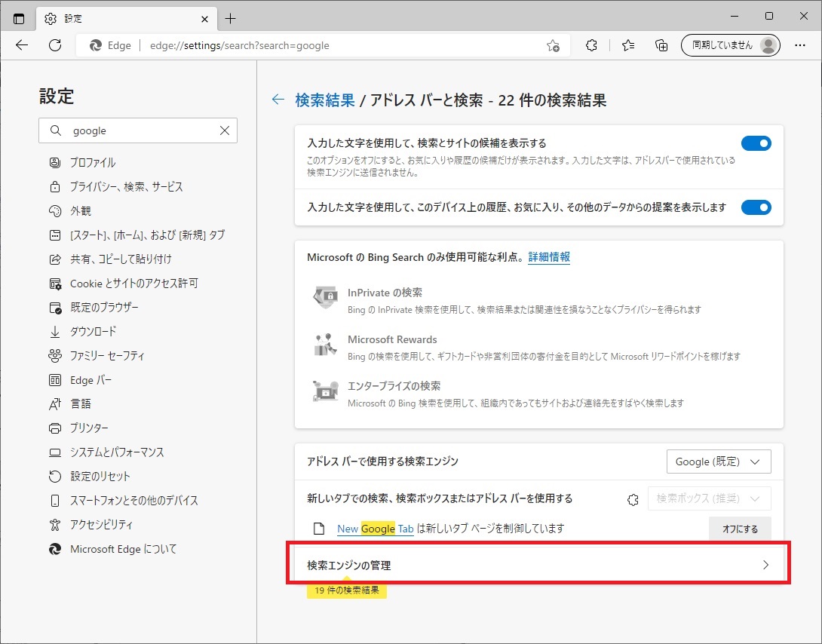Open アクセシビリティ settings
This screenshot has width=822, height=644.
[90, 524]
